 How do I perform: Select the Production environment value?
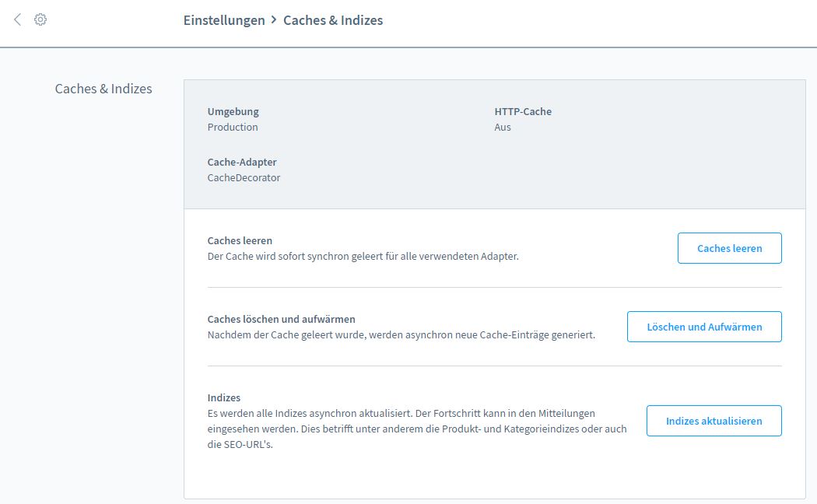(233, 127)
